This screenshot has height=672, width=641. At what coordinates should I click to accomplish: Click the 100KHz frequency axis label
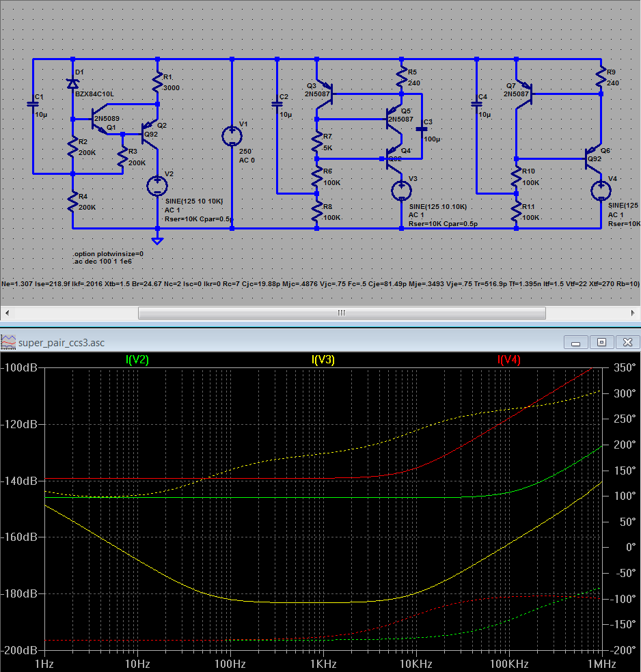(509, 664)
